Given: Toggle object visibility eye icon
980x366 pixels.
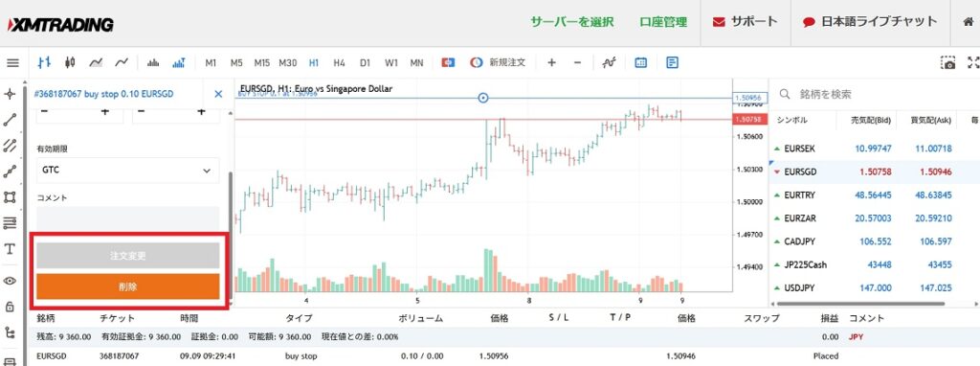Looking at the screenshot, I should point(10,281).
